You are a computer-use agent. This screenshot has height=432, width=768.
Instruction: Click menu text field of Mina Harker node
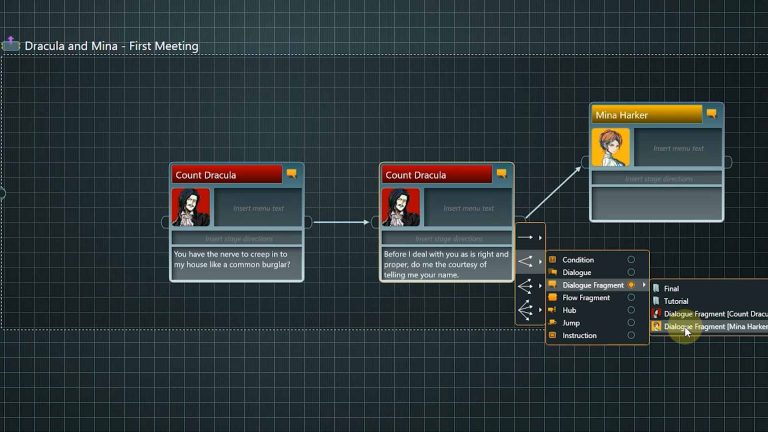678,148
